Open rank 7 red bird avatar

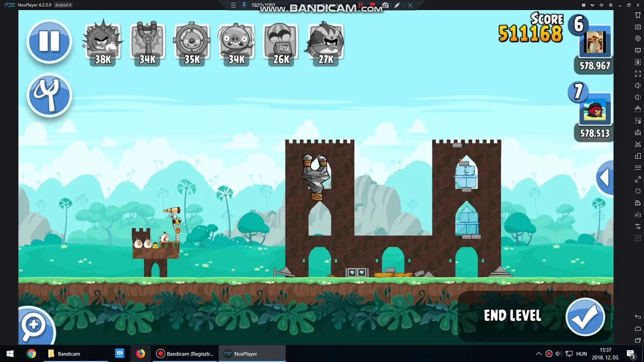coord(595,110)
